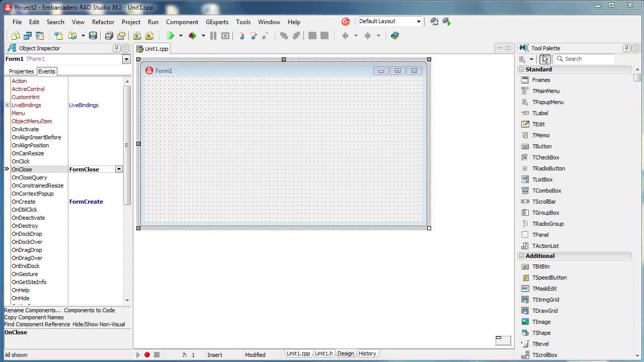The image size is (644, 362).
Task: Click the Find Component Reference link
Action: (37, 324)
